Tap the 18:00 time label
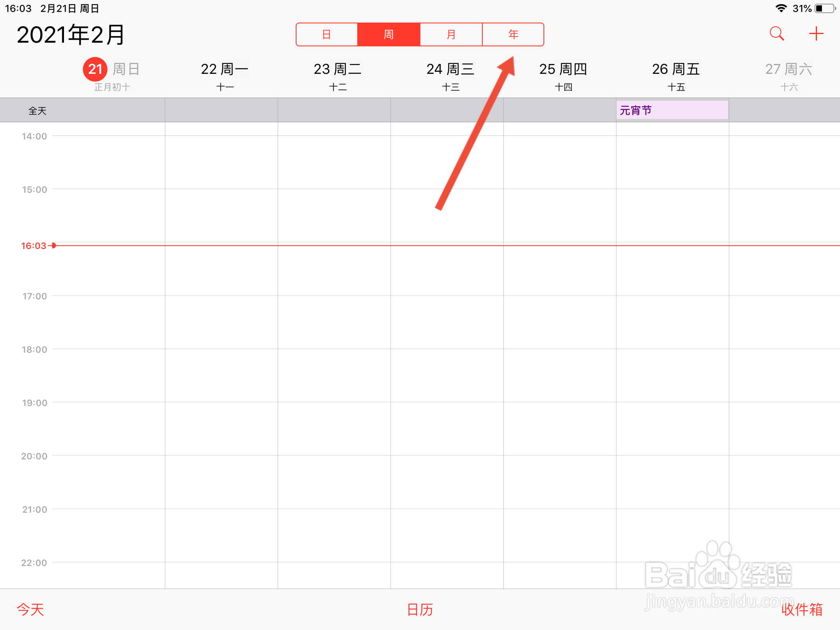The width and height of the screenshot is (840, 630). tap(34, 349)
